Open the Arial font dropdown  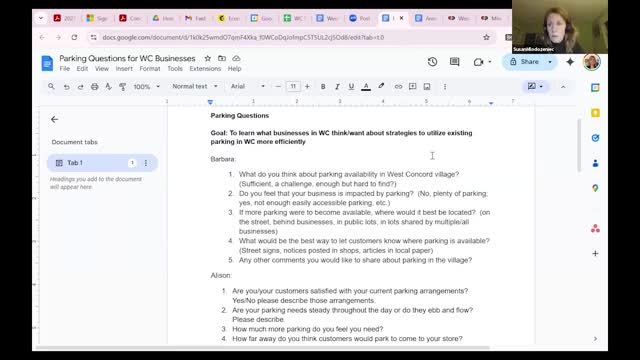coord(247,87)
